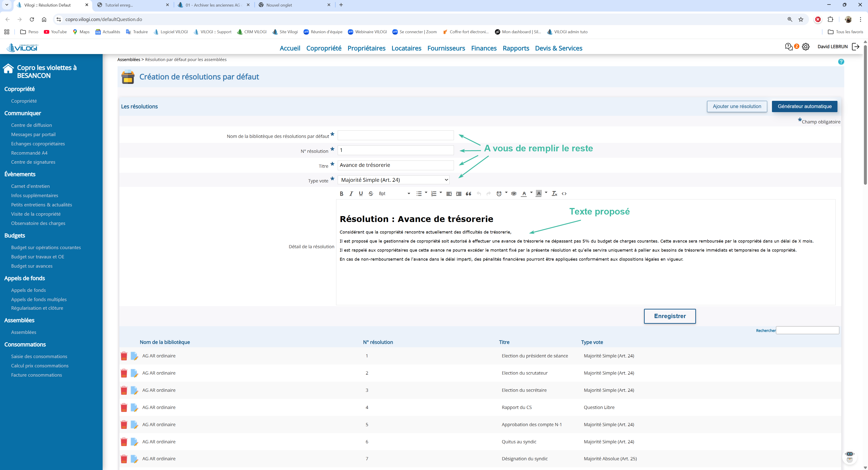
Task: Toggle strikethrough formatting in the editor
Action: 371,194
